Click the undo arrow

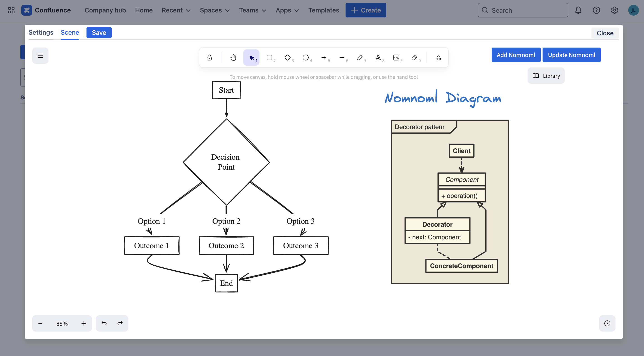pos(104,323)
